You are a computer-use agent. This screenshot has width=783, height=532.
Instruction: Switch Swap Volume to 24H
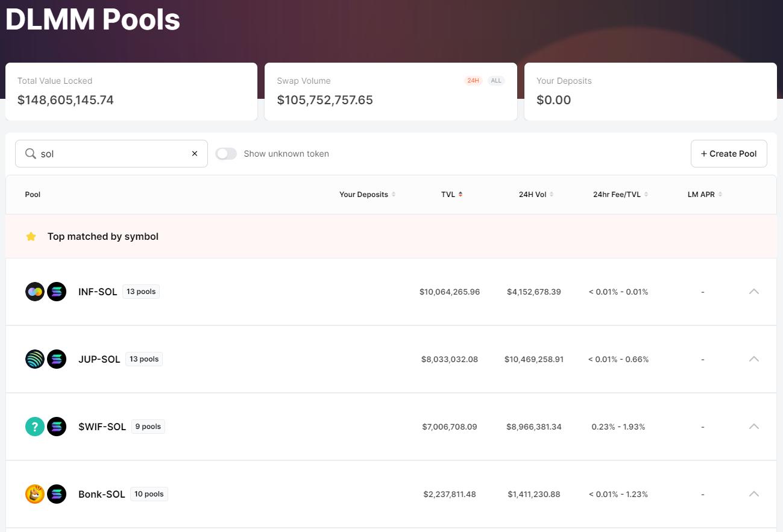click(x=473, y=81)
